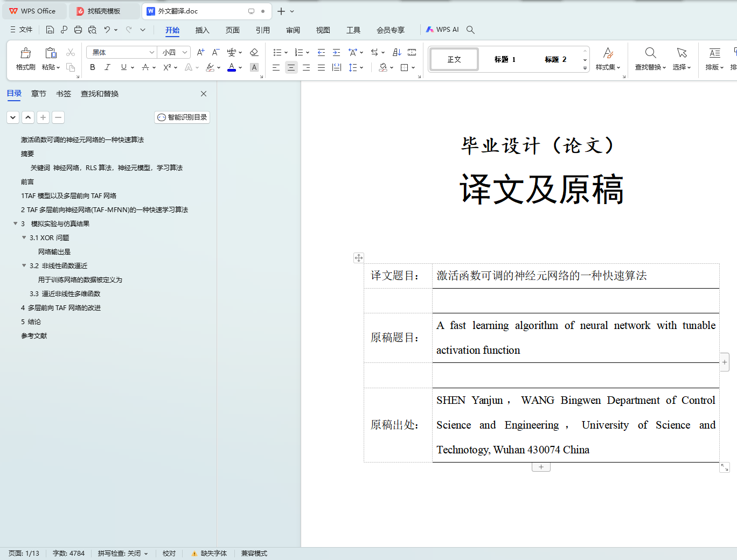Add a table row with bottom plus button

point(541,467)
